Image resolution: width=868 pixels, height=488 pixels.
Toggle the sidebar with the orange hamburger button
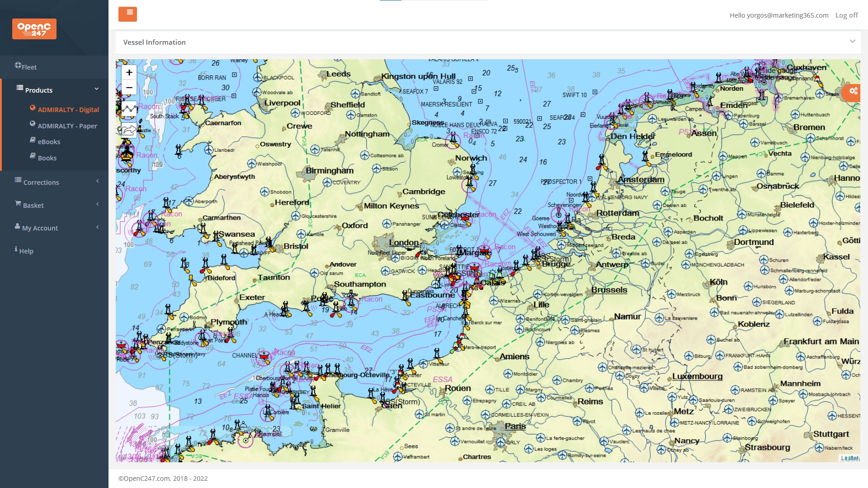[128, 14]
